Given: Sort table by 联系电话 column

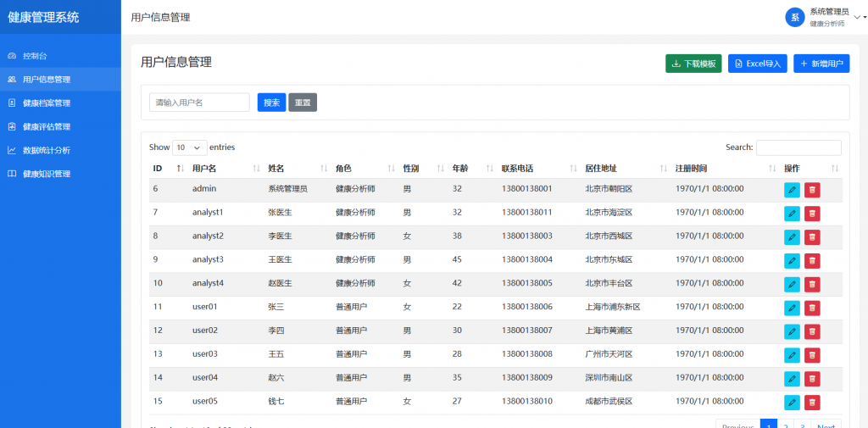Looking at the screenshot, I should tap(539, 169).
